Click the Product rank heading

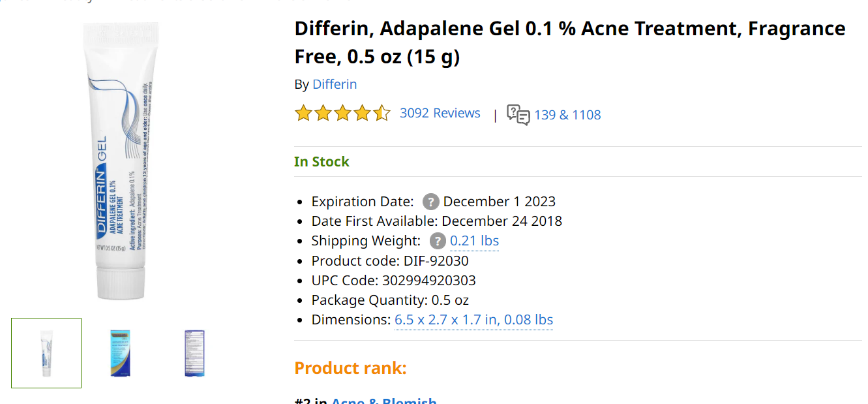click(350, 368)
